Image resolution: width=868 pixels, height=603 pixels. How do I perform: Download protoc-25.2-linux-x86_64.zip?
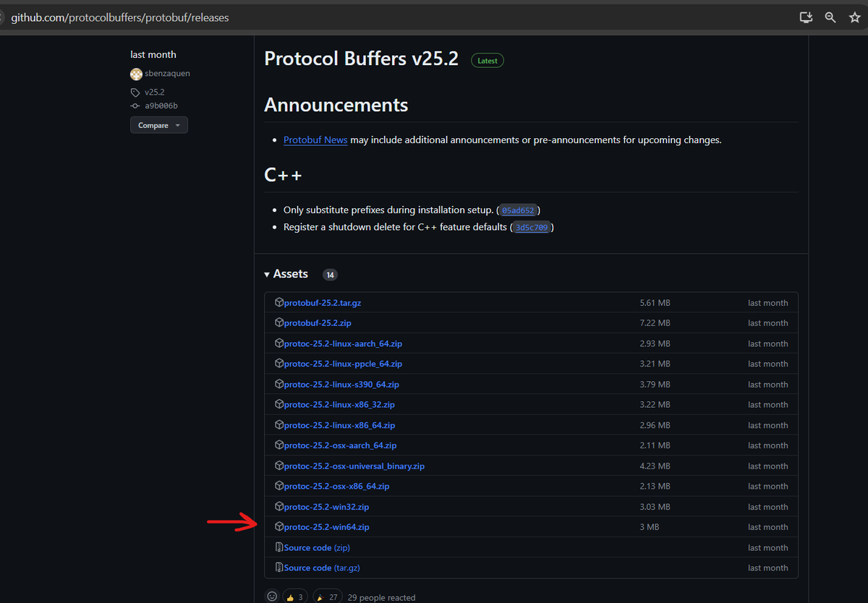339,425
